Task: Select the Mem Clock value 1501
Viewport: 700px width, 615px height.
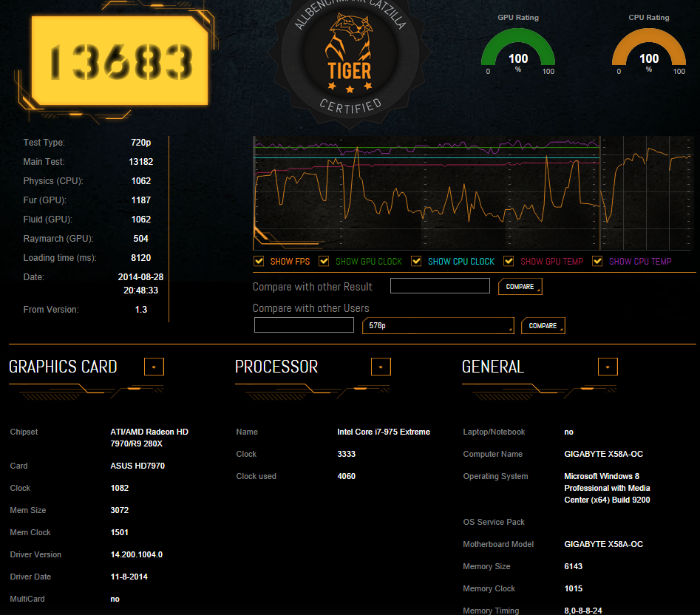Action: click(119, 532)
